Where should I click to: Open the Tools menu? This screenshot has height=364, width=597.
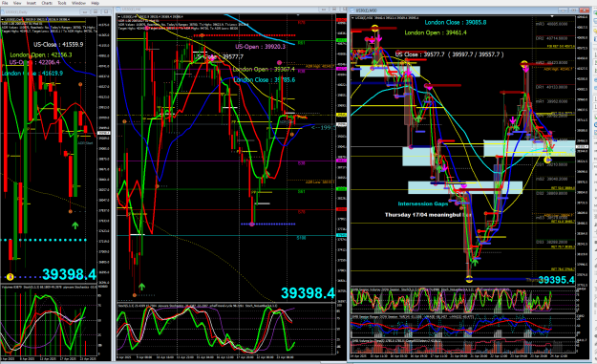pyautogui.click(x=62, y=3)
